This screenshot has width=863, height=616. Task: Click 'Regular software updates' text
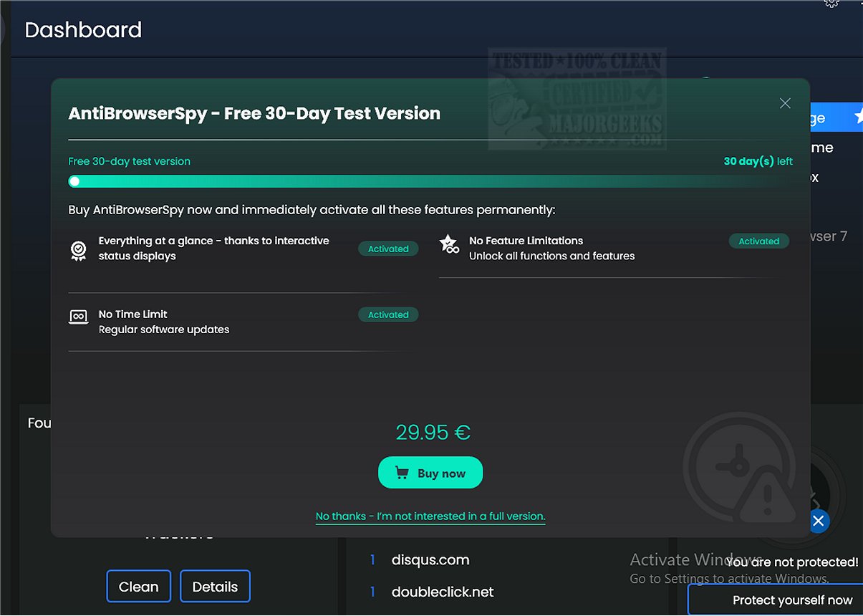[x=164, y=329]
